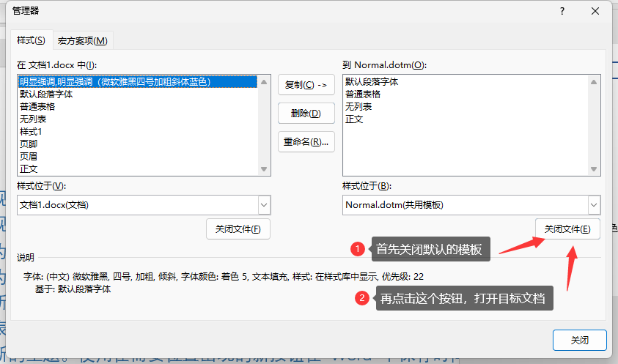This screenshot has width=618, height=364.
Task: Click 关闭文件(E) under the Normal.dotm list
Action: [567, 229]
